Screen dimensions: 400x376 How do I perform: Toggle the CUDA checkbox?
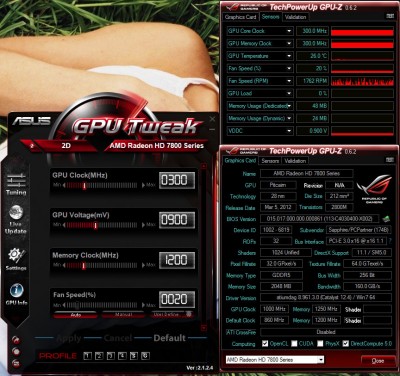(294, 343)
